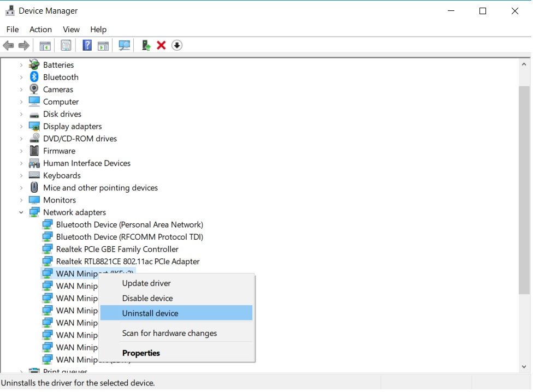Click the Mice and other pointing devices icon
533x392 pixels.
point(34,187)
